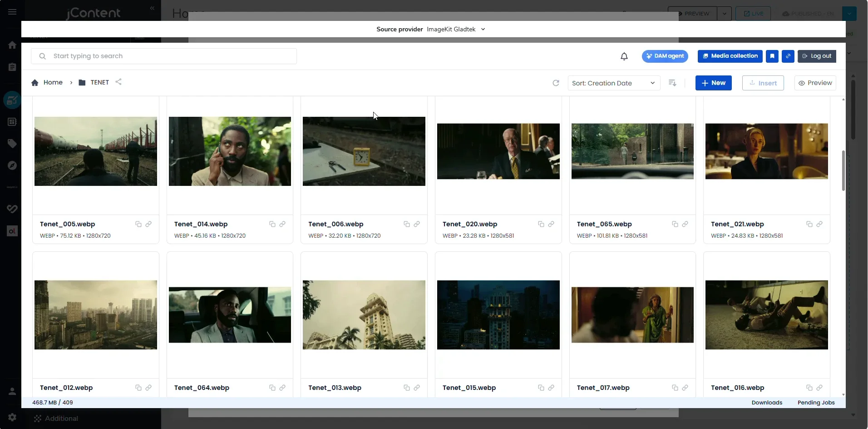Open the notifications bell
This screenshot has width=868, height=429.
(624, 56)
